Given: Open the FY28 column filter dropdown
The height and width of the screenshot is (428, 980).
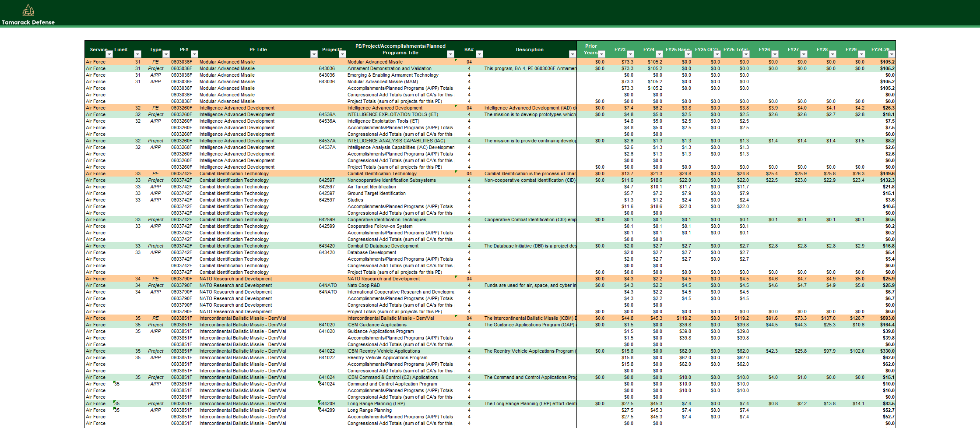Looking at the screenshot, I should click(x=832, y=54).
